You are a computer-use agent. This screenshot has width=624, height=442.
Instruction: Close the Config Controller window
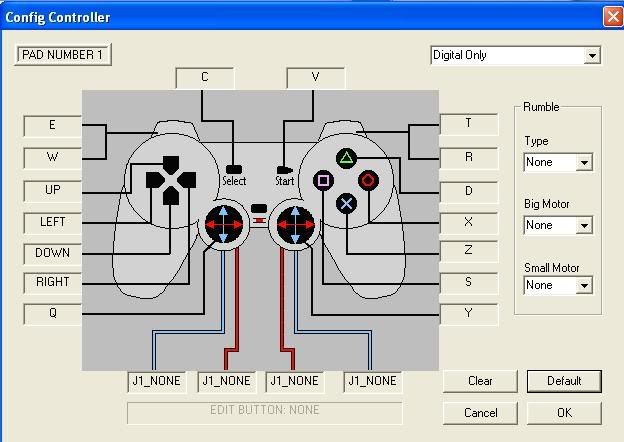tap(613, 17)
